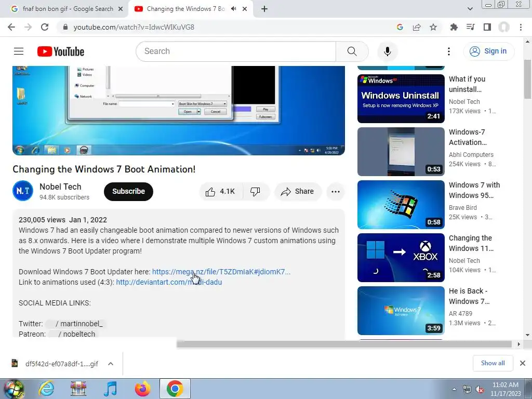
Task: Open the deviantart.com animations link
Action: (x=169, y=282)
